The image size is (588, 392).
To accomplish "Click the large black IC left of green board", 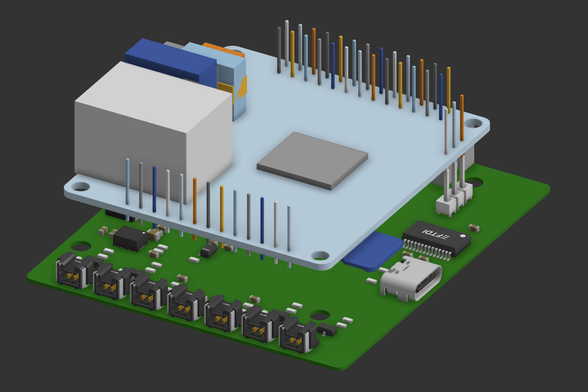I will click(x=130, y=239).
